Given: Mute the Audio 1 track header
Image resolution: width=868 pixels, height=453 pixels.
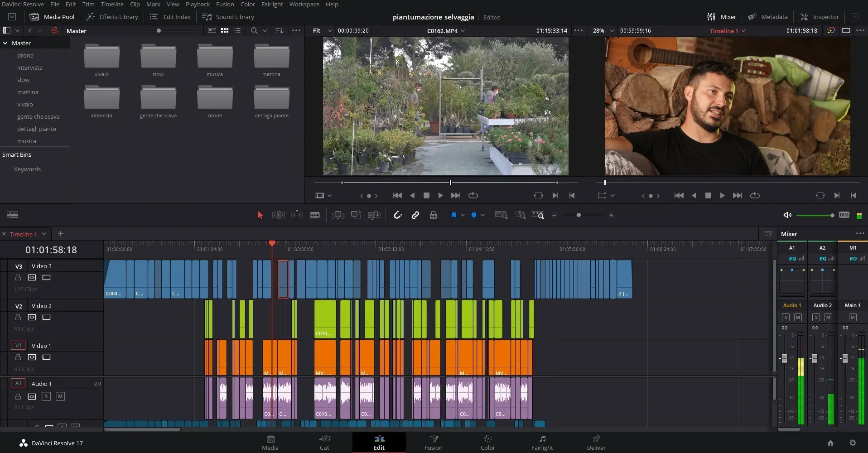Looking at the screenshot, I should pyautogui.click(x=60, y=396).
